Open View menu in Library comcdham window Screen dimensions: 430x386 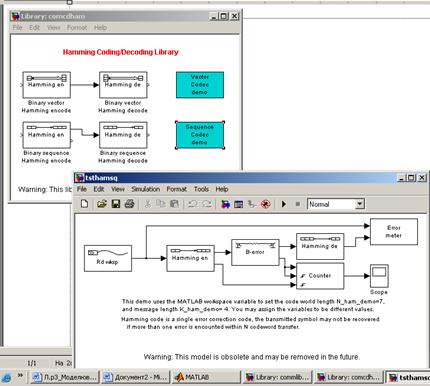[x=53, y=27]
